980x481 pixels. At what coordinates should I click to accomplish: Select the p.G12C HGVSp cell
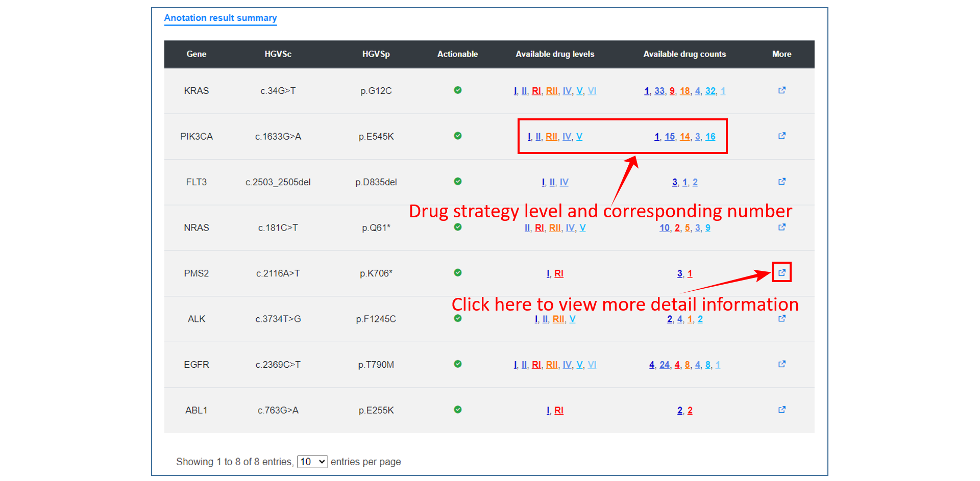(376, 91)
